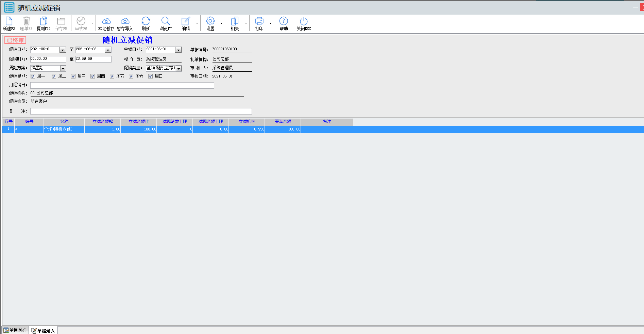Click the Refresh (刷新) icon
The image size is (644, 334).
[x=146, y=21]
